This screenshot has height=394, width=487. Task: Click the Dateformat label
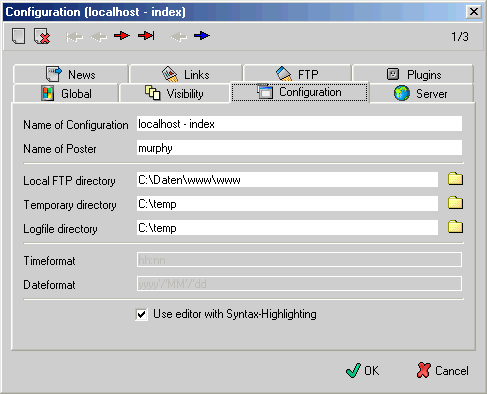[49, 285]
